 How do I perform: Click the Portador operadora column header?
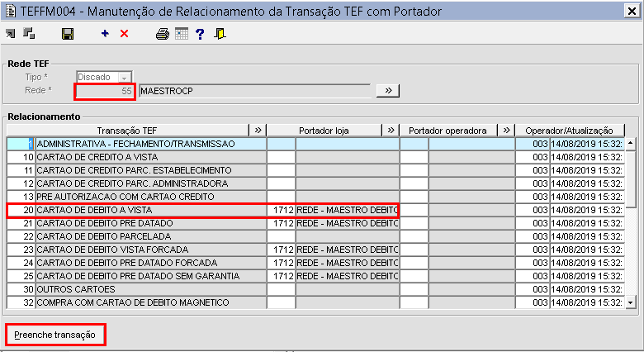tap(448, 131)
